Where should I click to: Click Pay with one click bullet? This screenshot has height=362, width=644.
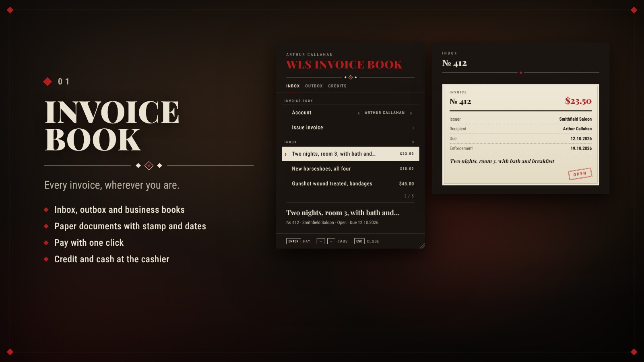coord(89,243)
